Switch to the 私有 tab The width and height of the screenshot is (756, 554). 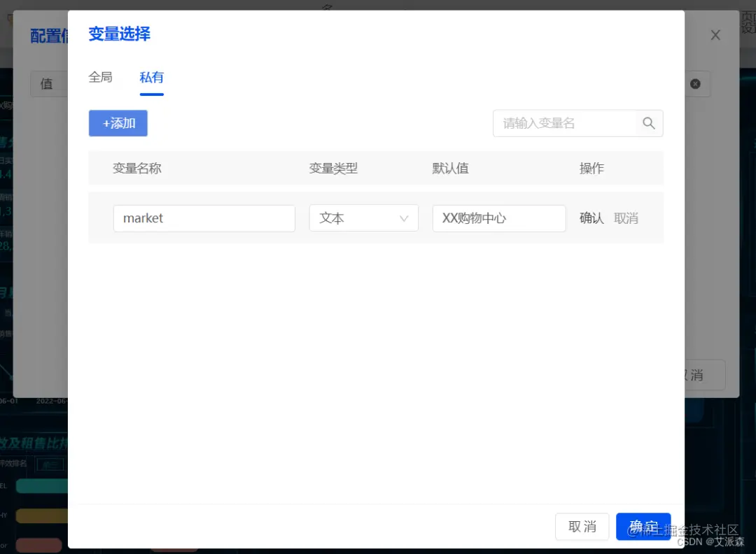tap(151, 78)
